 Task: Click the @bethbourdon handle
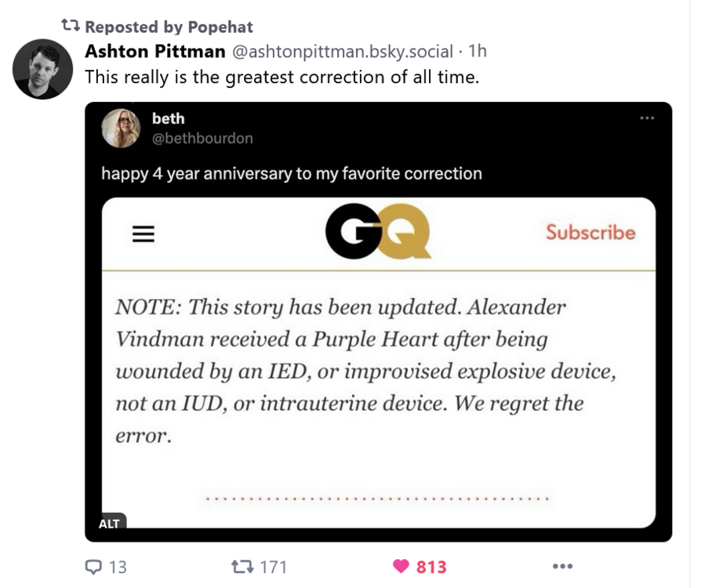tap(202, 138)
